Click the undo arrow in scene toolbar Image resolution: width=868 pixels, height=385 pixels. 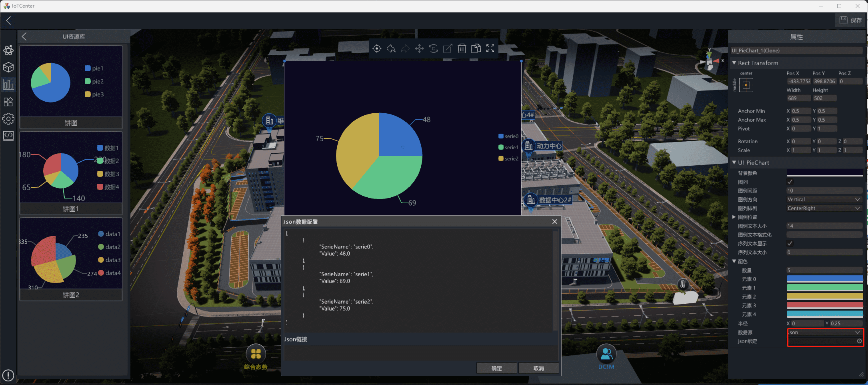pos(391,49)
